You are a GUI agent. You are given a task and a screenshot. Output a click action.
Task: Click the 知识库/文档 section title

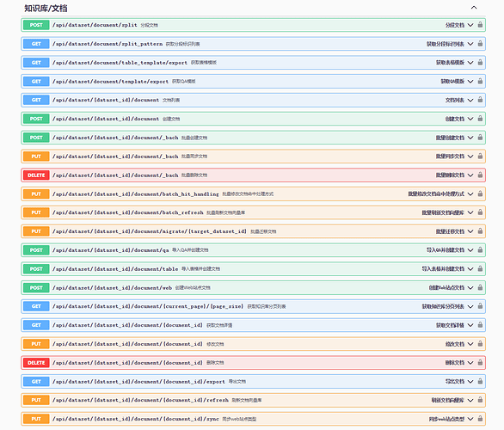(x=46, y=9)
